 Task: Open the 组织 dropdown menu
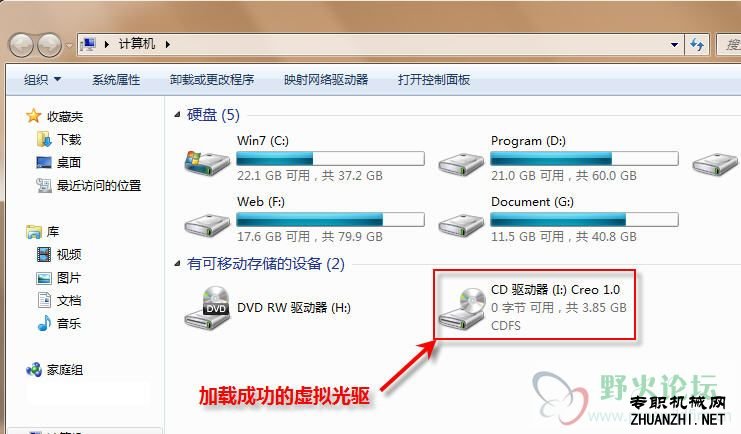tap(43, 80)
